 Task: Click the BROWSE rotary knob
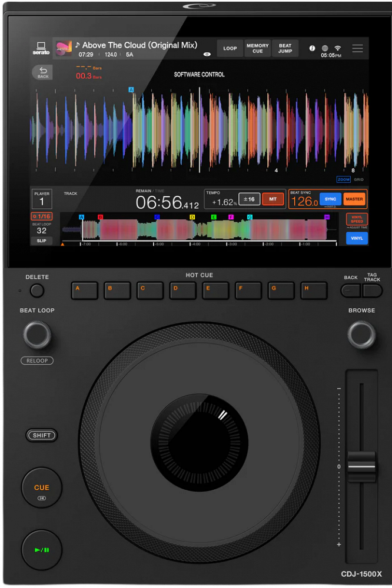tap(361, 335)
